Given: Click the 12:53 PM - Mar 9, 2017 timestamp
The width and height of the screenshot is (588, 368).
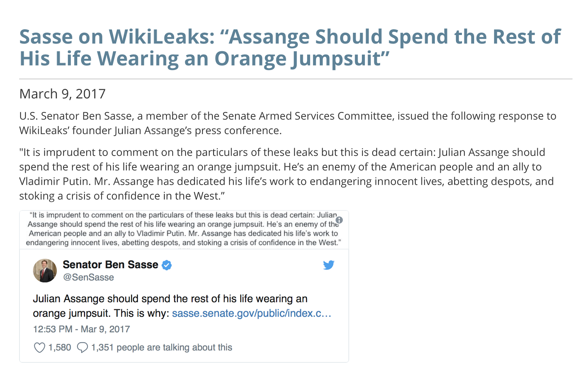Looking at the screenshot, I should tap(82, 329).
